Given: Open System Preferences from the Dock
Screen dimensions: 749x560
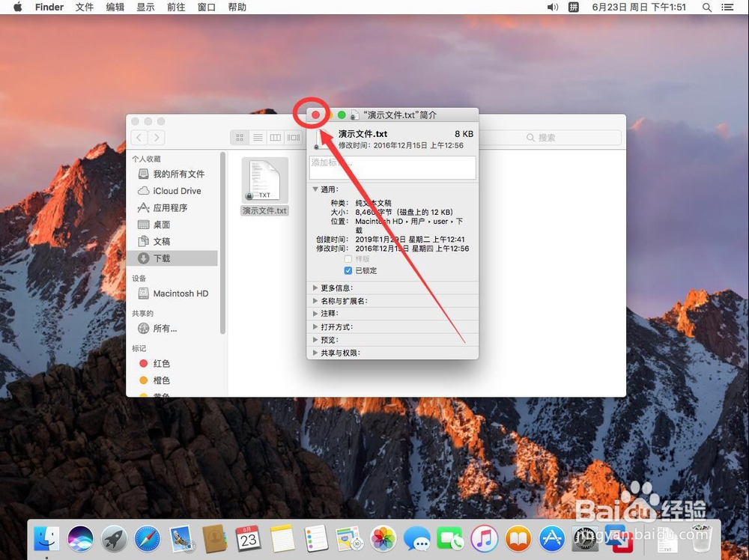Looking at the screenshot, I should (x=585, y=538).
